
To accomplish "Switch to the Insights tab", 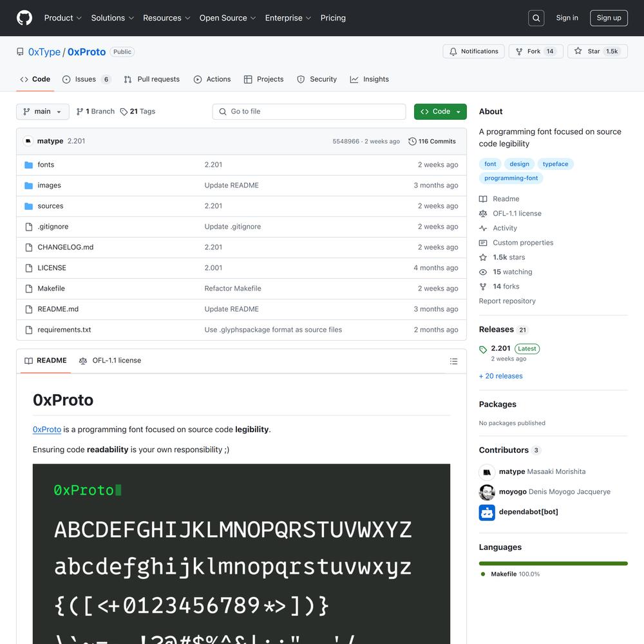I will [369, 79].
